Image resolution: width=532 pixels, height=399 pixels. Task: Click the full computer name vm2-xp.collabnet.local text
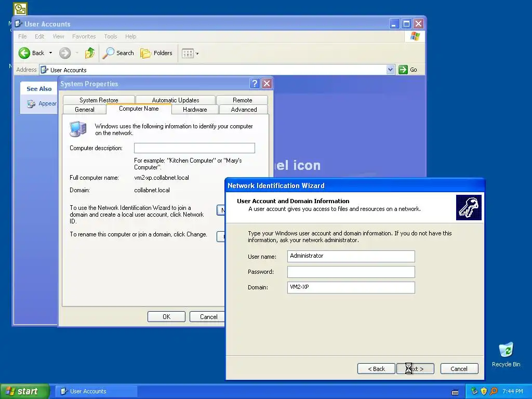tap(162, 178)
